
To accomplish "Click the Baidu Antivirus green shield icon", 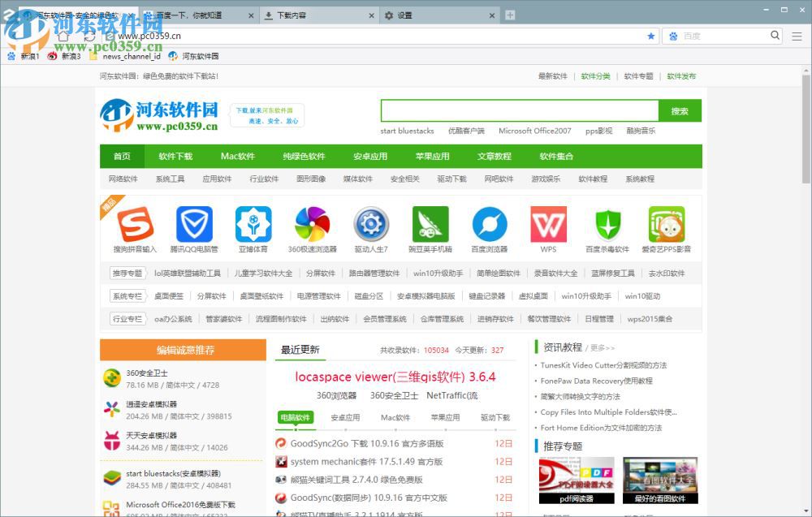I will (x=607, y=226).
